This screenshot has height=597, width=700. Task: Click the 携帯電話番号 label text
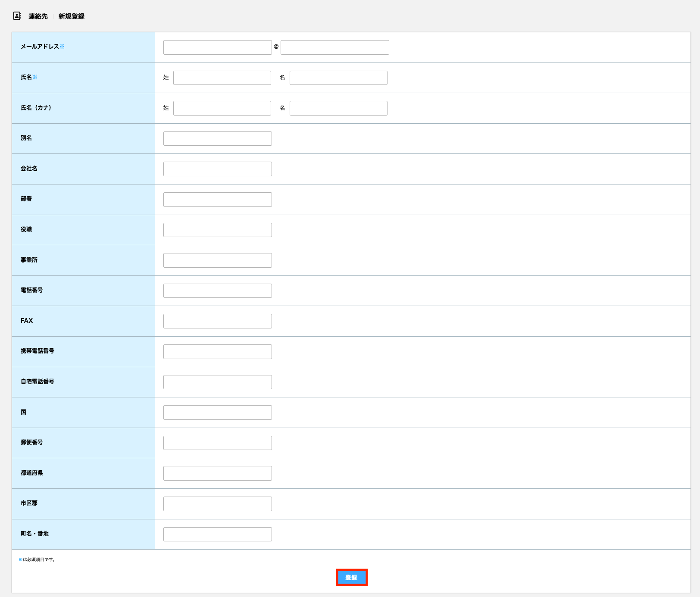tap(37, 351)
